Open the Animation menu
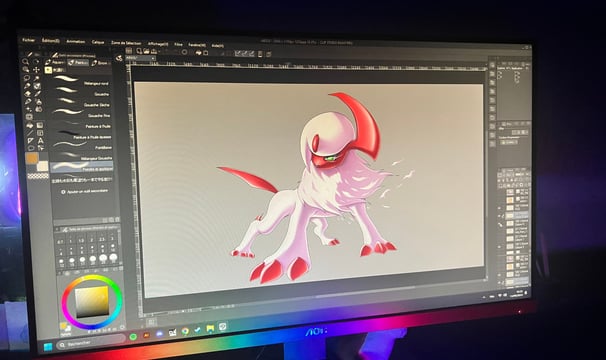The height and width of the screenshot is (360, 606). [75, 41]
